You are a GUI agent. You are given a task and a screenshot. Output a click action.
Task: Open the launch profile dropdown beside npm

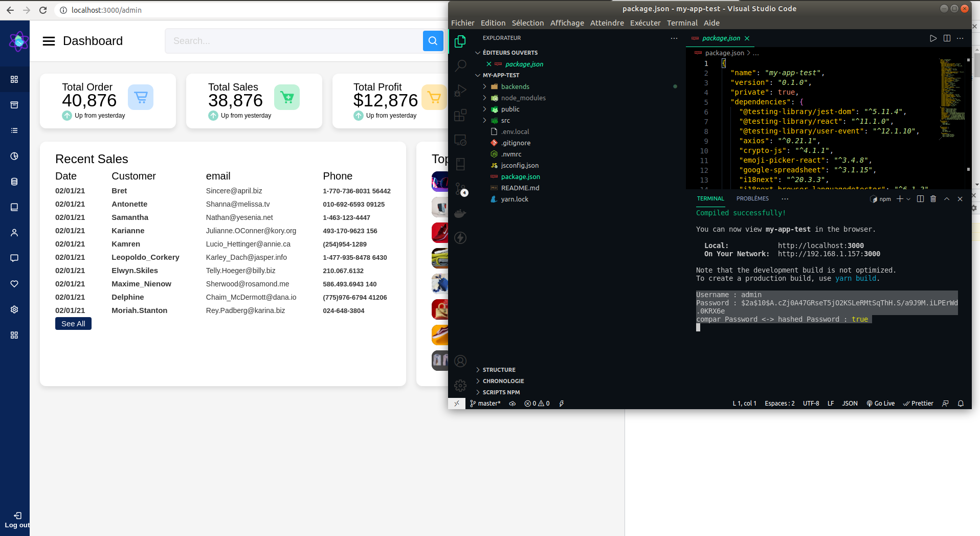pos(908,199)
